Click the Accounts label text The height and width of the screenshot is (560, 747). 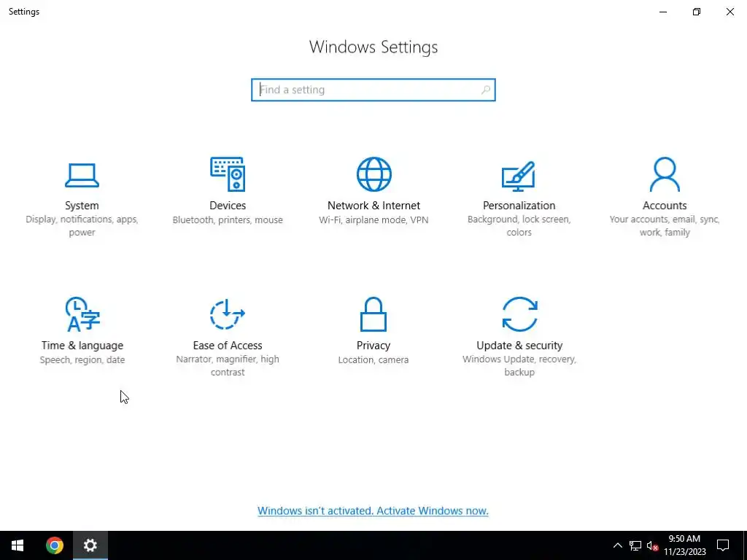[x=665, y=205]
